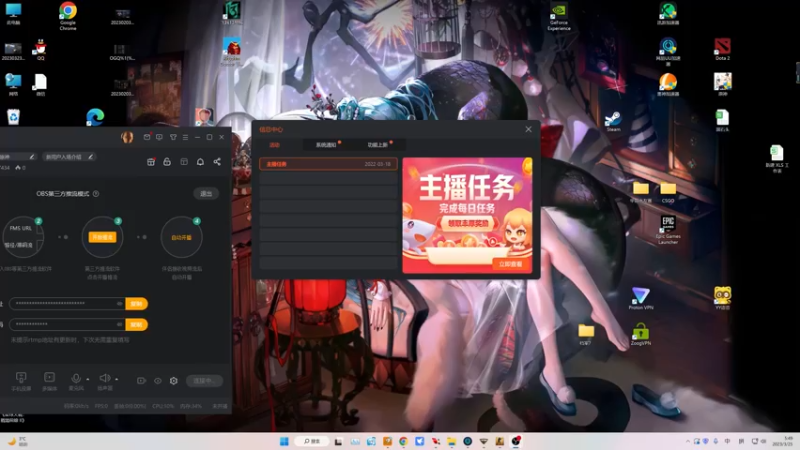Expand the speaker options arrow
The height and width of the screenshot is (450, 800).
[x=117, y=379]
